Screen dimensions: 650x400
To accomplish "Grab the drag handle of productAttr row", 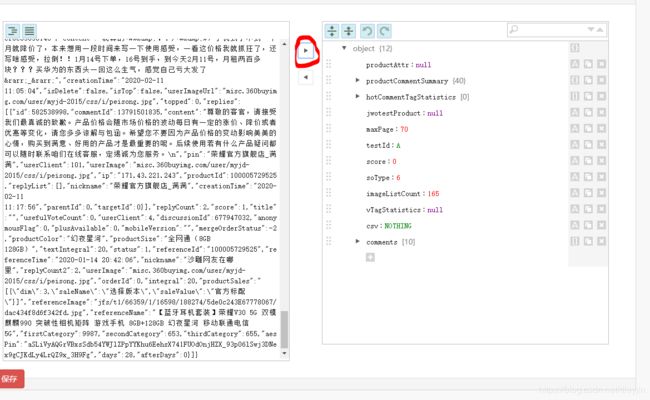I will [329, 64].
